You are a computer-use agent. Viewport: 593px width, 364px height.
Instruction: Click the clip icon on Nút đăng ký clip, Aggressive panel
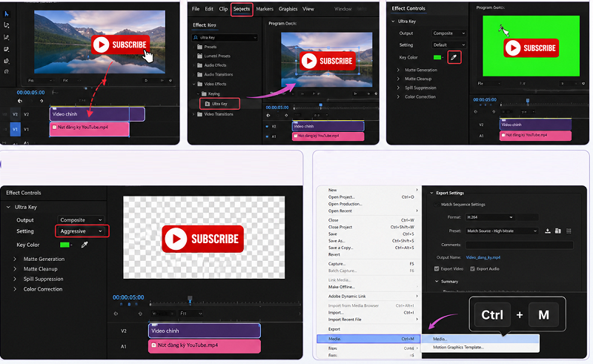pyautogui.click(x=154, y=345)
